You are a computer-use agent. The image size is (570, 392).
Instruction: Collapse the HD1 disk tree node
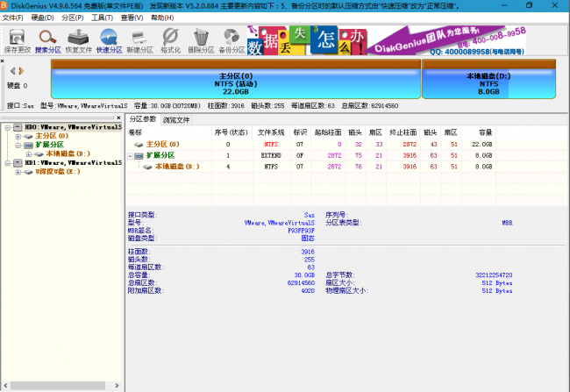(8, 163)
